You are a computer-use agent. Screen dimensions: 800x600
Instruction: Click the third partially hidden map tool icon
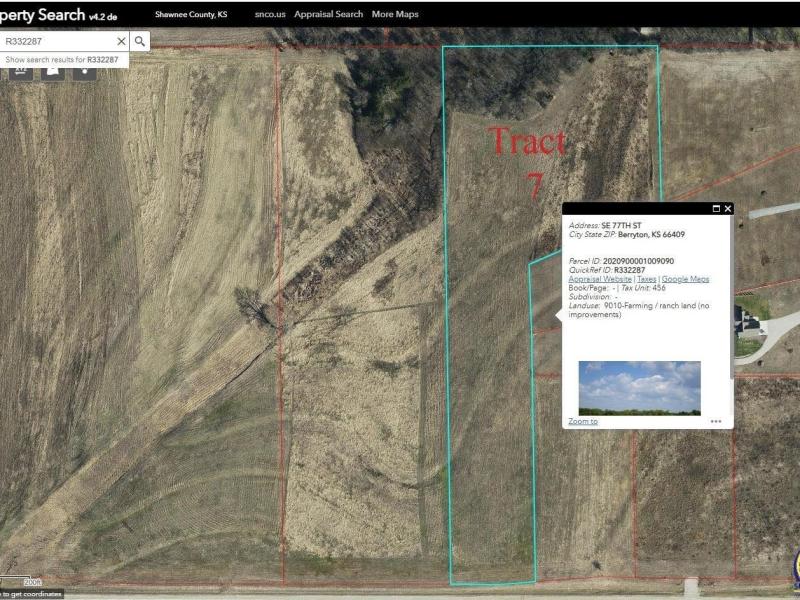pos(84,72)
